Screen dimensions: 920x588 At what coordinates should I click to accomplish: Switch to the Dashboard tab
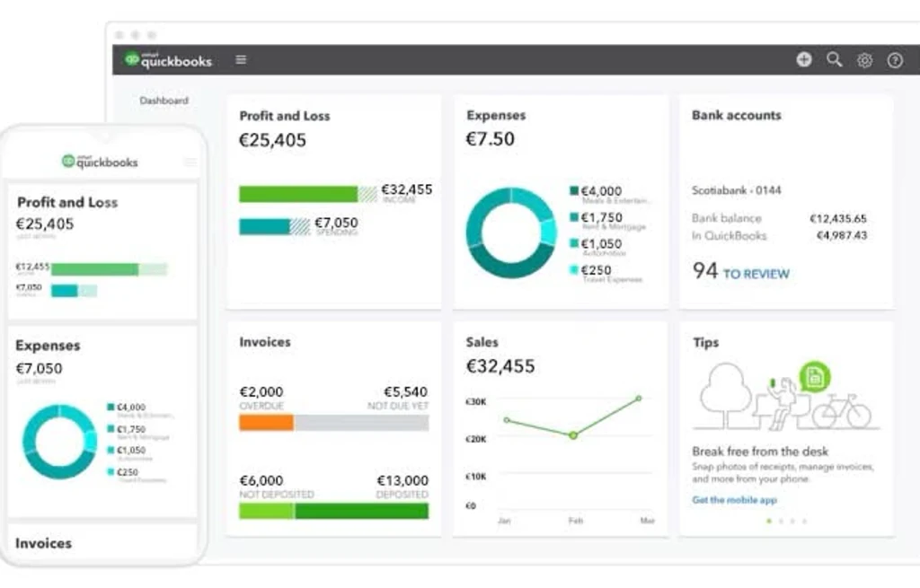click(164, 101)
